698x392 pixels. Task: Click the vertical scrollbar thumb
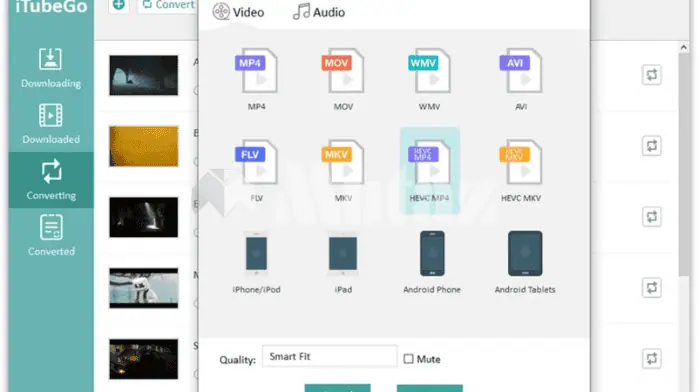click(684, 165)
